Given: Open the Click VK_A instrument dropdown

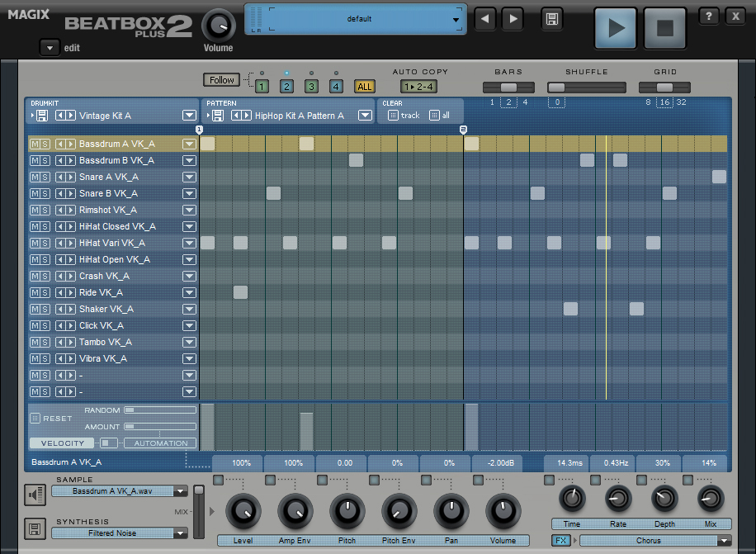Looking at the screenshot, I should (x=189, y=326).
